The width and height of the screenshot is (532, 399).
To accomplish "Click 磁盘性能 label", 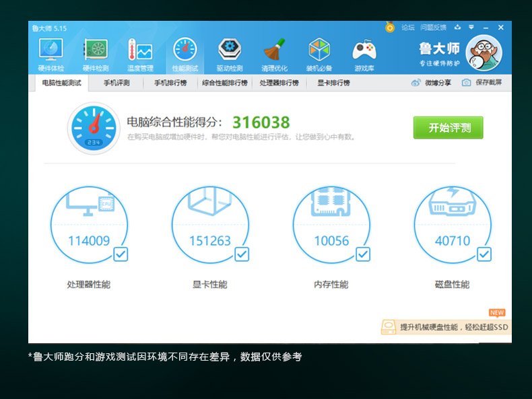I will (x=453, y=285).
